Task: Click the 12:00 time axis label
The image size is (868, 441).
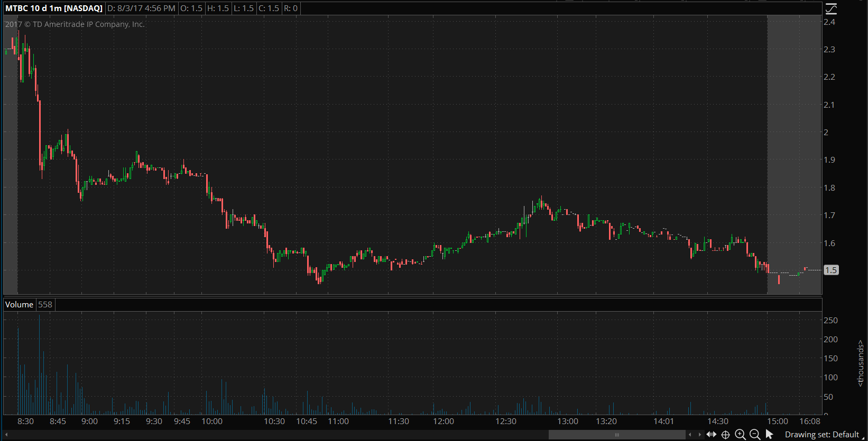Action: (x=444, y=421)
